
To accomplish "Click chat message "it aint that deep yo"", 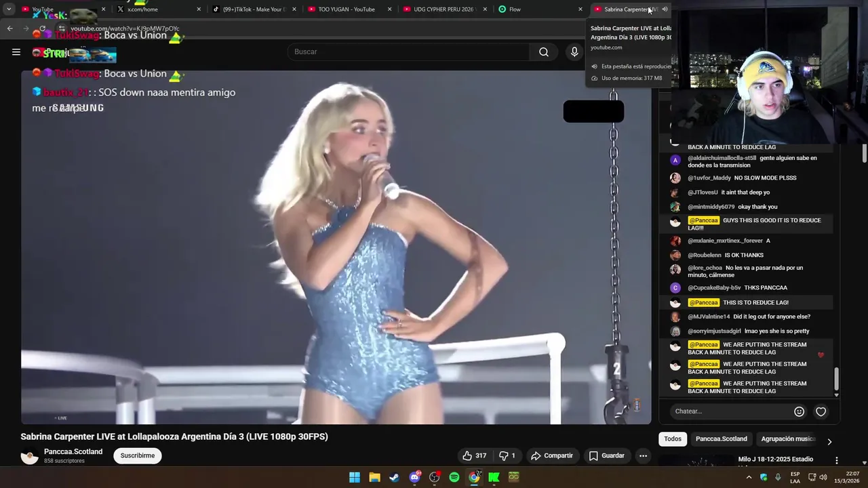I will click(x=745, y=192).
